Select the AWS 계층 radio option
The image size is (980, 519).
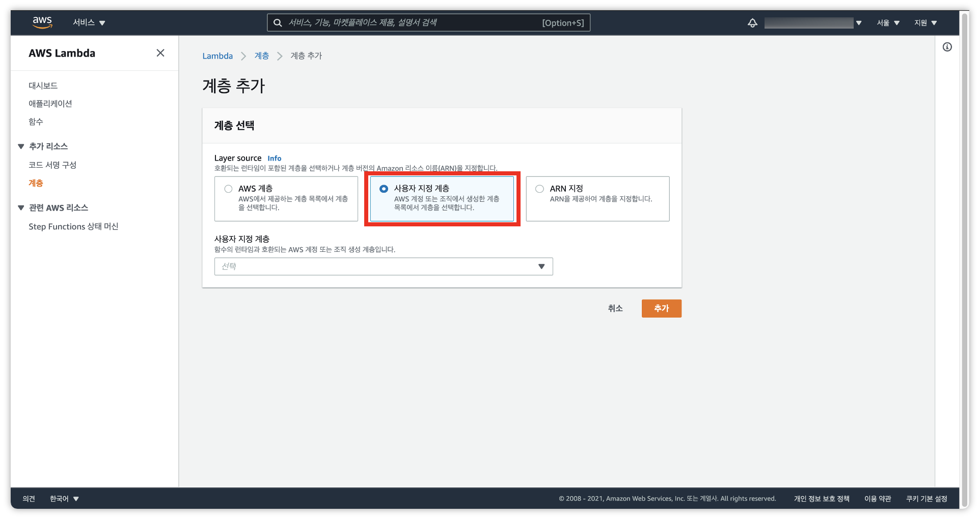(228, 189)
